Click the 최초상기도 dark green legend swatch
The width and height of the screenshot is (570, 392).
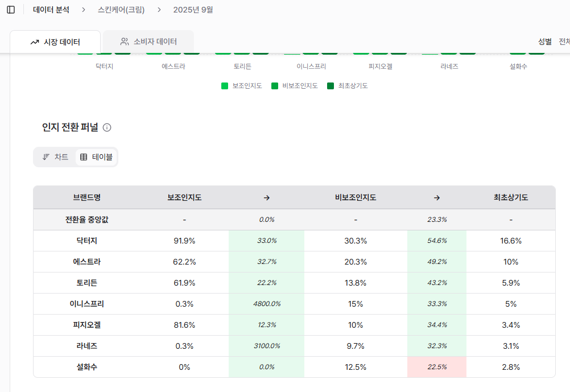click(331, 86)
